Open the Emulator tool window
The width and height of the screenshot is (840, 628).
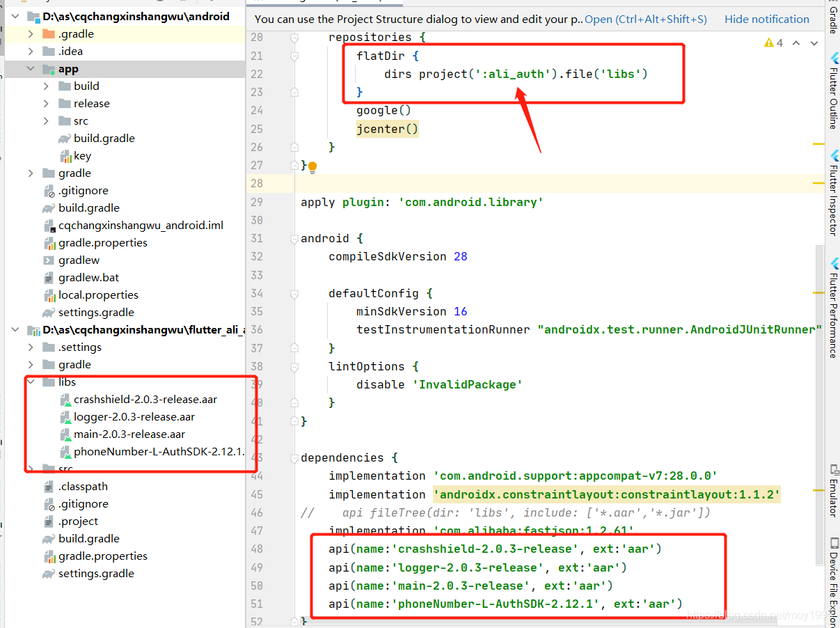click(x=832, y=491)
